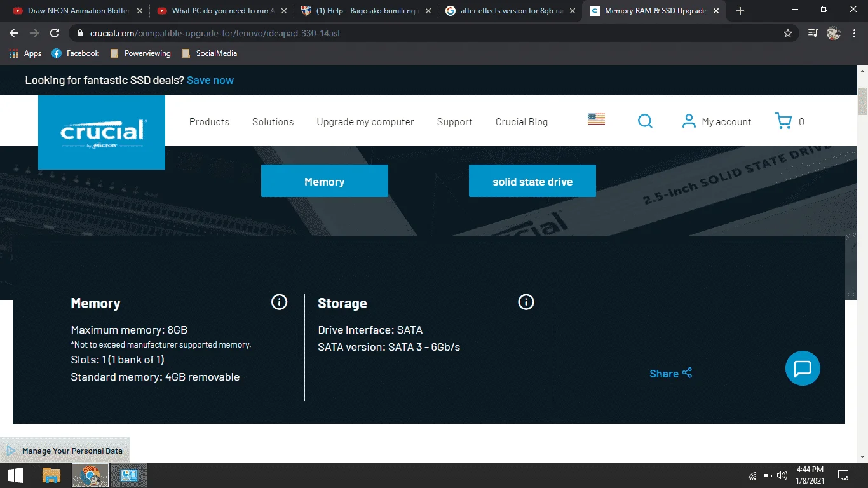This screenshot has height=488, width=868.
Task: Open the Chrome media control icon
Action: pyautogui.click(x=813, y=33)
